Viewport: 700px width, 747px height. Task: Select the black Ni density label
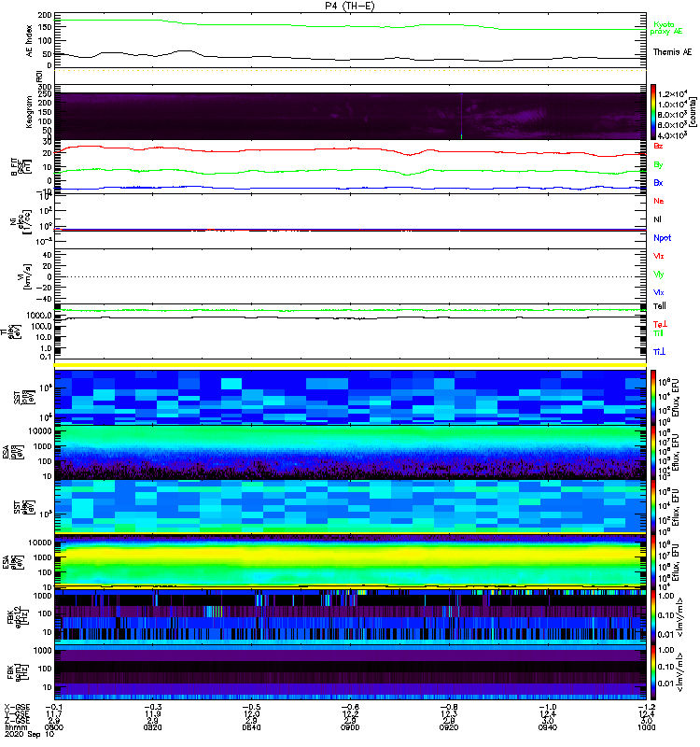click(657, 219)
